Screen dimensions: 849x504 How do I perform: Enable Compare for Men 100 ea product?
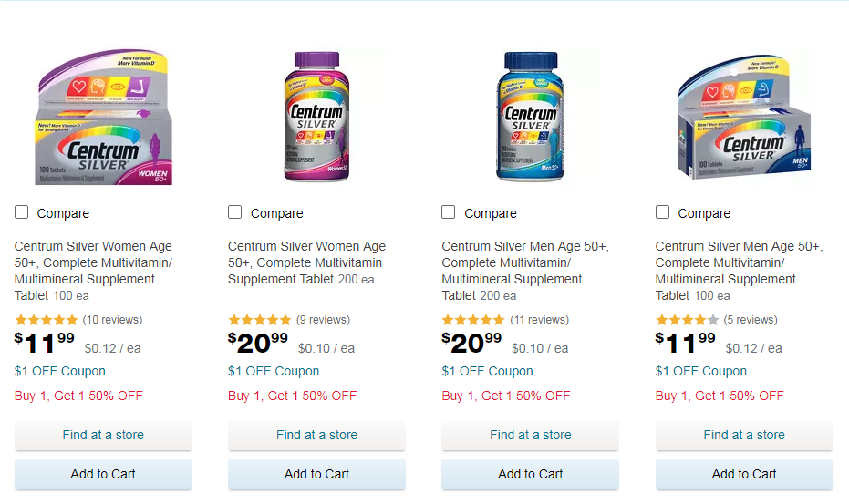pos(663,212)
